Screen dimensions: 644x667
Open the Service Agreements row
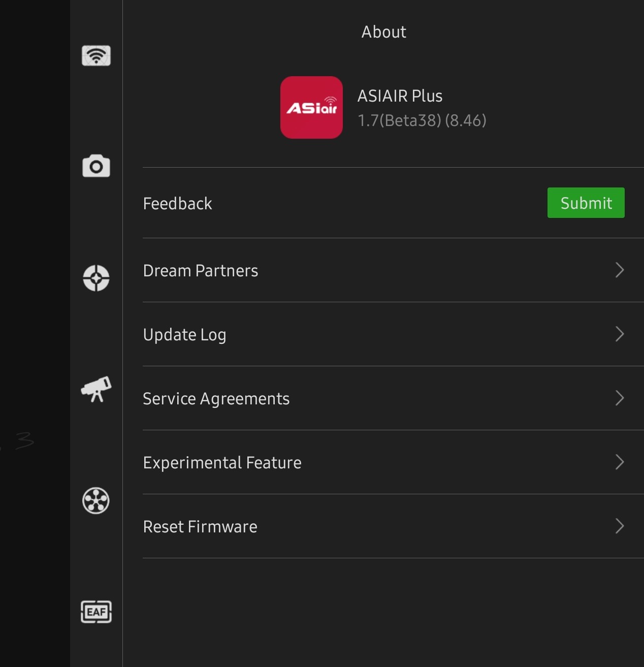pos(393,398)
